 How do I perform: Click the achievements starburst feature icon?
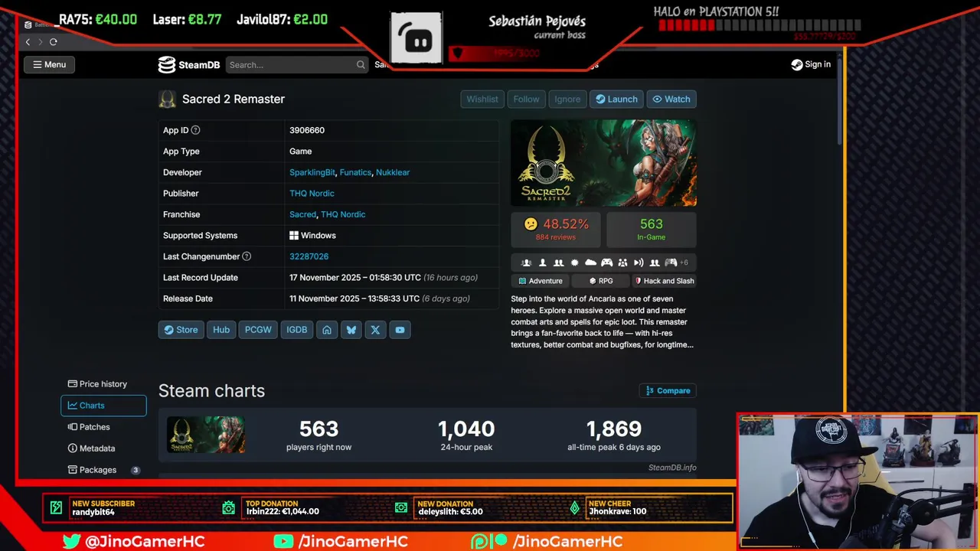coord(574,262)
